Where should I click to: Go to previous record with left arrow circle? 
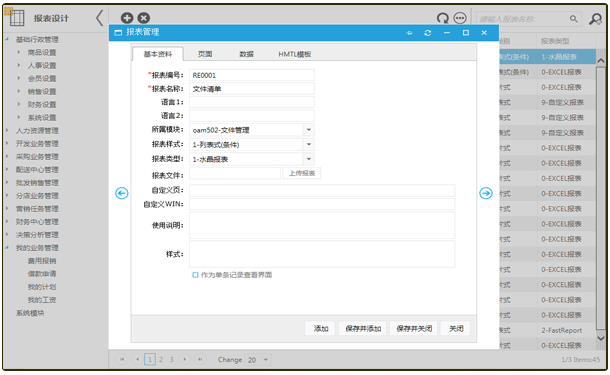(x=122, y=193)
